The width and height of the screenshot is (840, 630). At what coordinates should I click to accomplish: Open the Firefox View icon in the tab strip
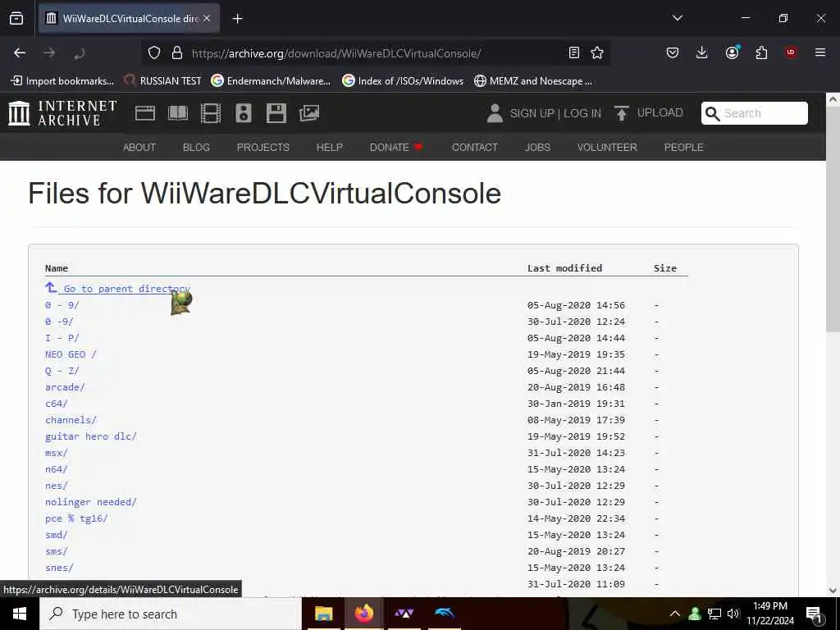pyautogui.click(x=16, y=18)
